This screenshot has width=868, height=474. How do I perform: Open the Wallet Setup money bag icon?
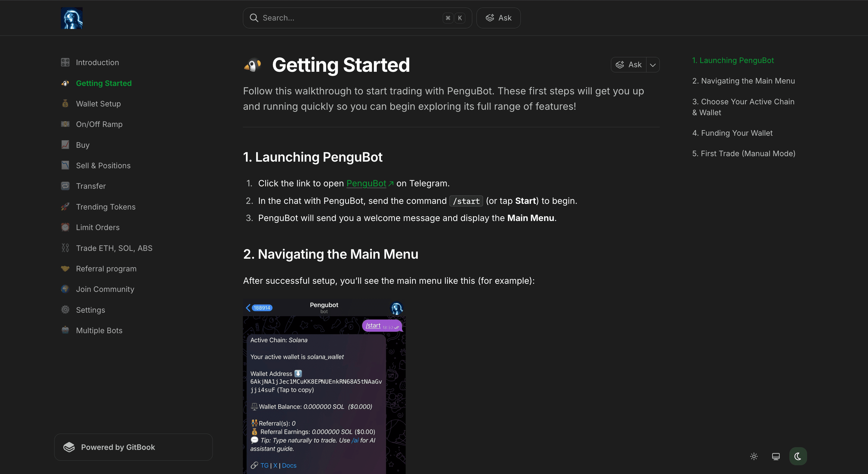pos(65,103)
